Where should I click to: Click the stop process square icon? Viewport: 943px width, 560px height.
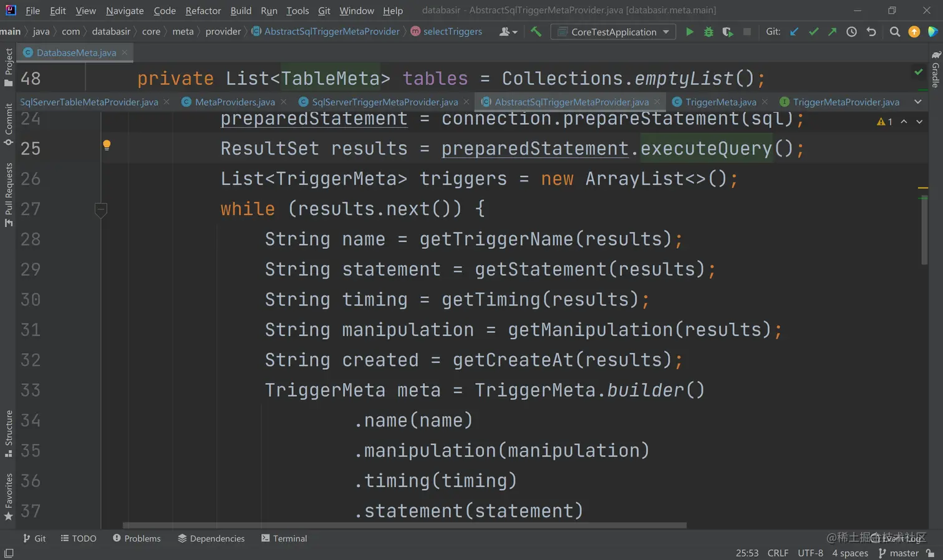click(747, 32)
